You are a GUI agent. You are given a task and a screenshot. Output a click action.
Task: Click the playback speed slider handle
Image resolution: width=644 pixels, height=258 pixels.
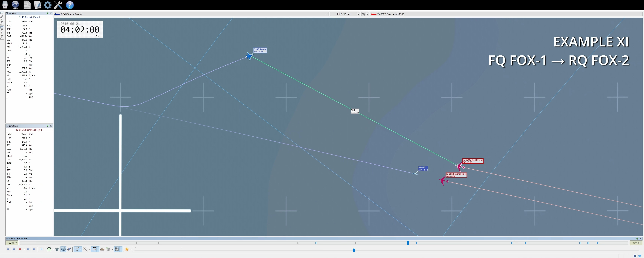click(x=354, y=250)
